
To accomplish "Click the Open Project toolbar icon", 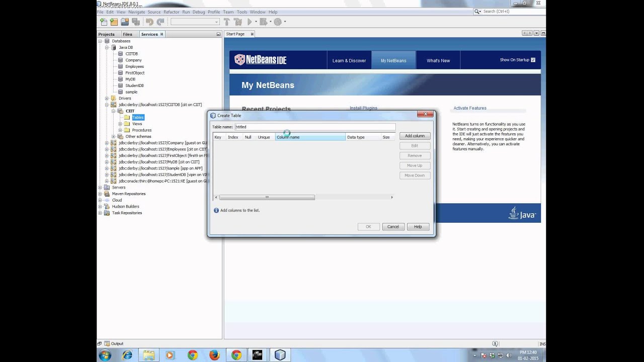I will coord(125,22).
